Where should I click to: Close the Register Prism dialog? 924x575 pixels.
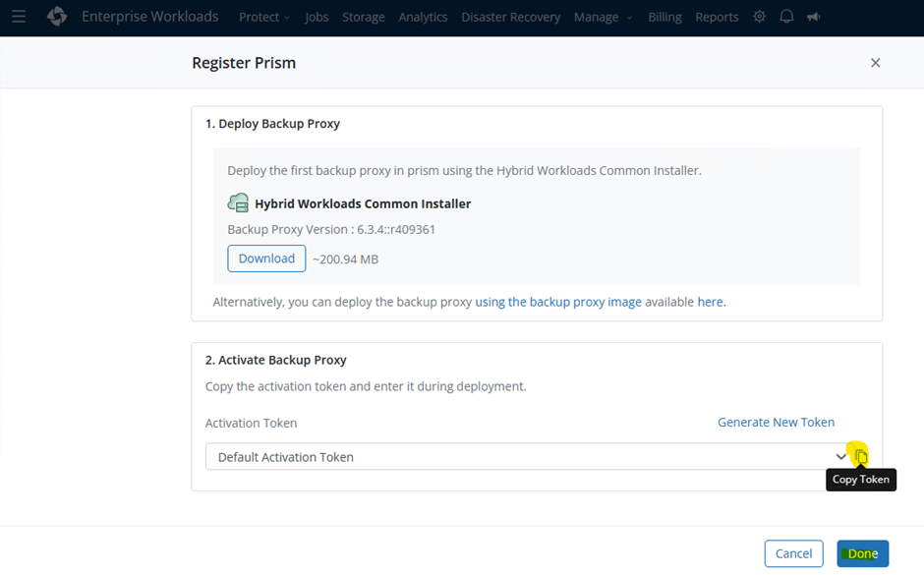(x=875, y=63)
